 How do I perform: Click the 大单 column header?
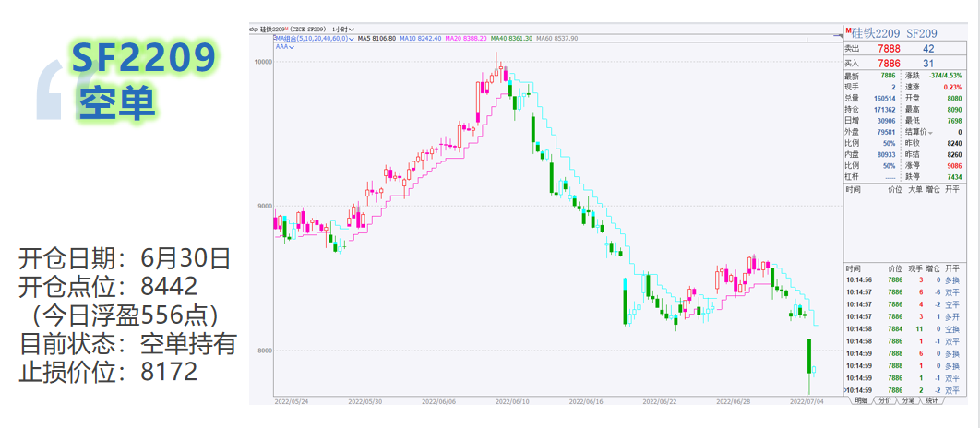point(914,189)
